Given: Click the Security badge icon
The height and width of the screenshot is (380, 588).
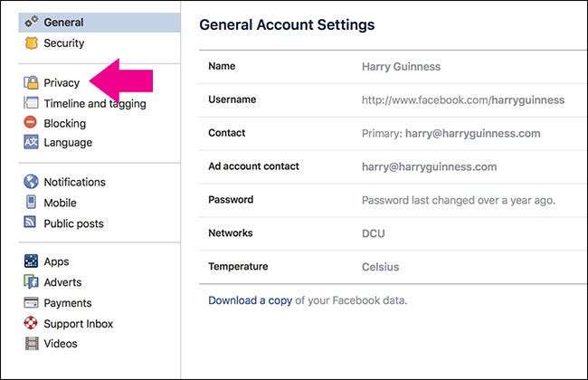Looking at the screenshot, I should (31, 43).
